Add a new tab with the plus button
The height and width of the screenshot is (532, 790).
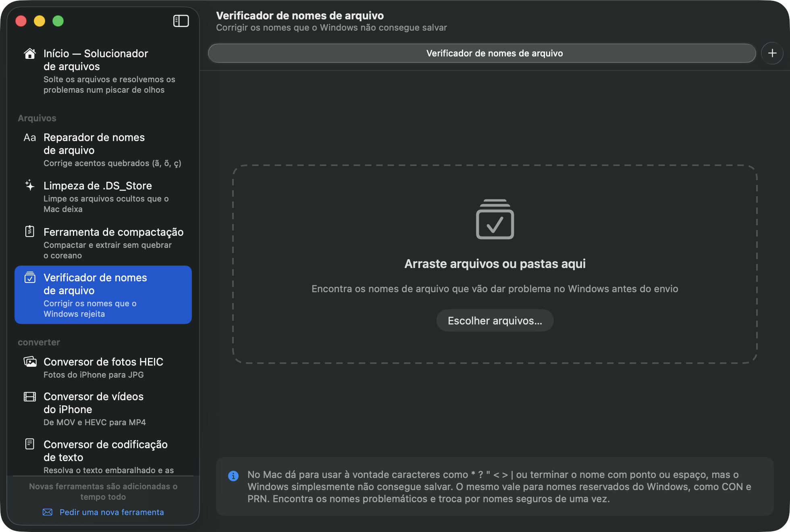772,53
